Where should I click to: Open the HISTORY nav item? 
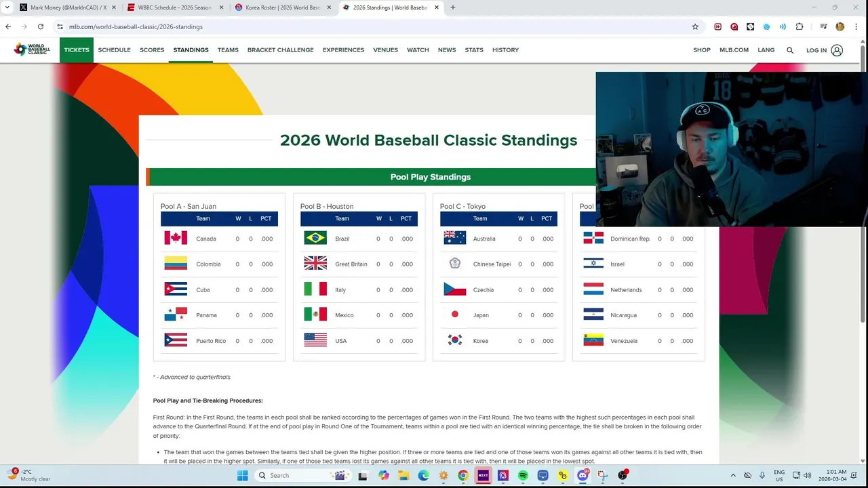(x=505, y=50)
